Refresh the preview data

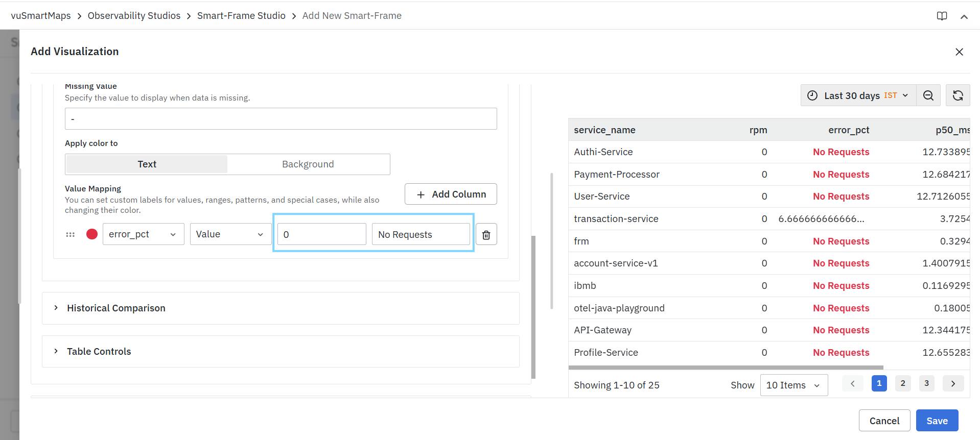click(958, 95)
